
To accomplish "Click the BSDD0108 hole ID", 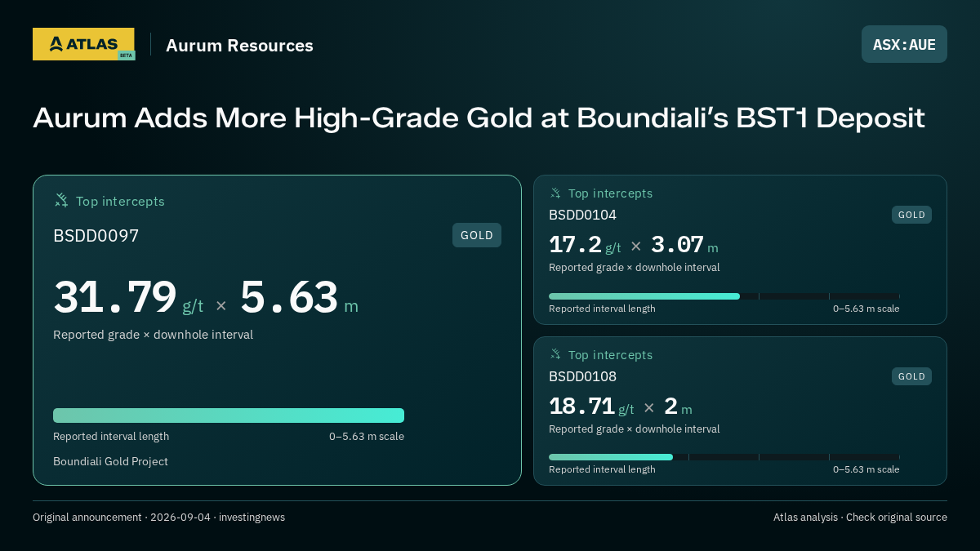I will tap(582, 376).
